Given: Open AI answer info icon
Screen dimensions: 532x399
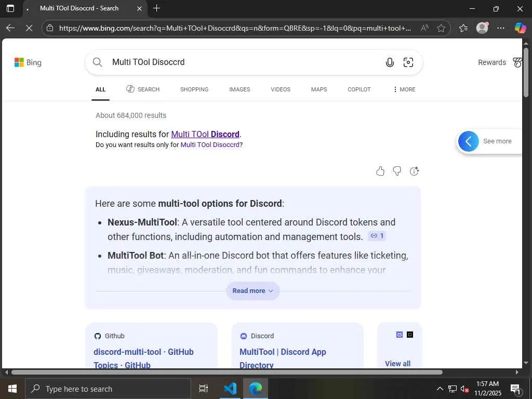Looking at the screenshot, I should (414, 171).
